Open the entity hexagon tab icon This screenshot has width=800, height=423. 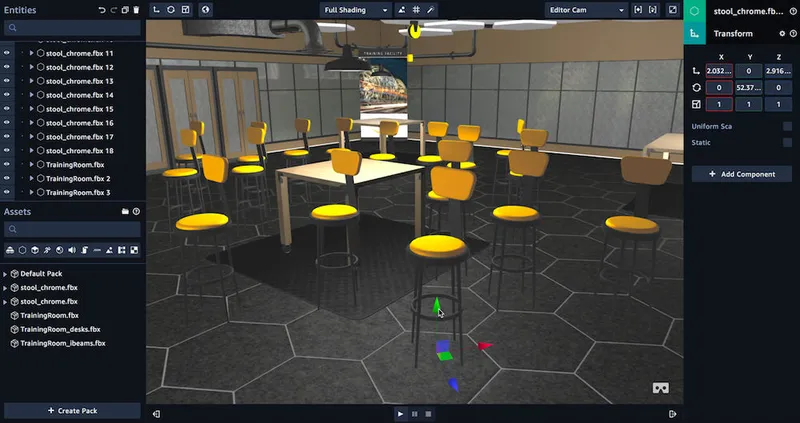(x=694, y=11)
